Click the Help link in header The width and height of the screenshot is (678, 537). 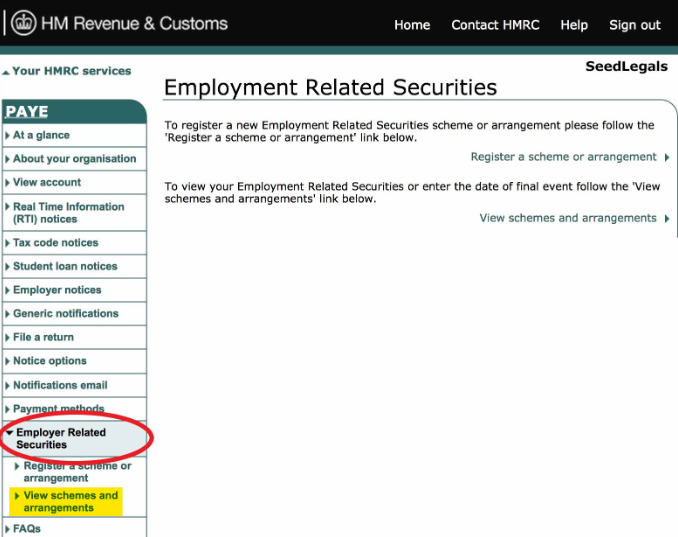click(x=574, y=25)
